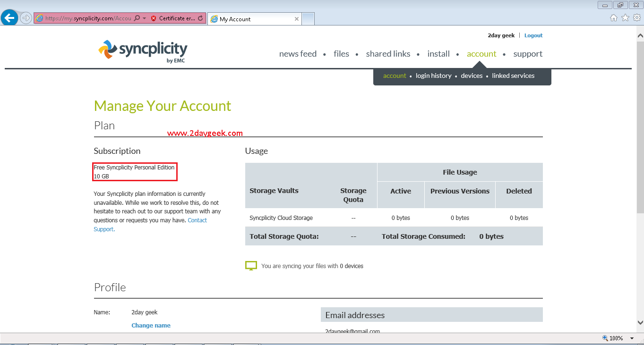Click the address bar search magnifier icon
Screen dimensions: 644x345
click(x=137, y=18)
